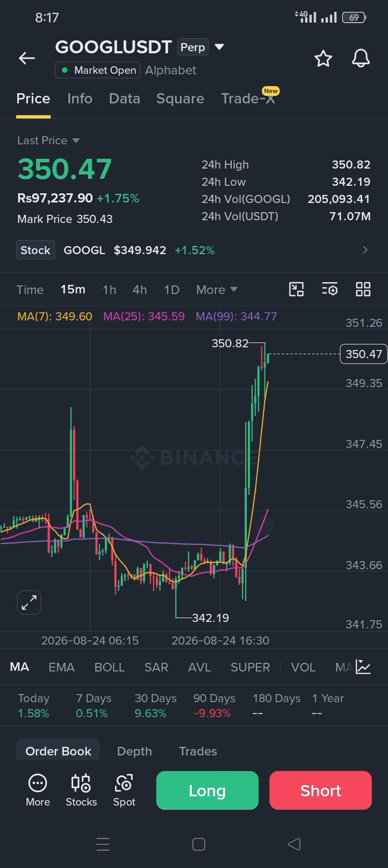This screenshot has width=388, height=868.
Task: Open chart settings icon
Action: [x=330, y=289]
